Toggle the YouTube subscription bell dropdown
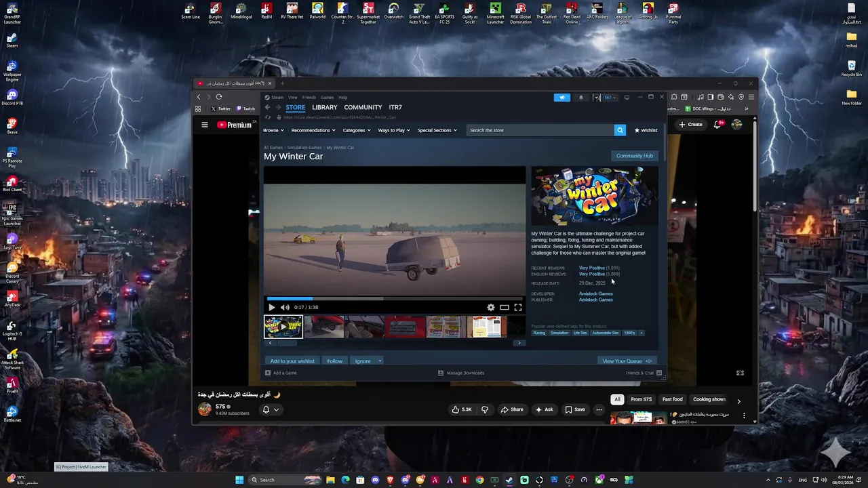The height and width of the screenshot is (488, 868). pos(271,409)
